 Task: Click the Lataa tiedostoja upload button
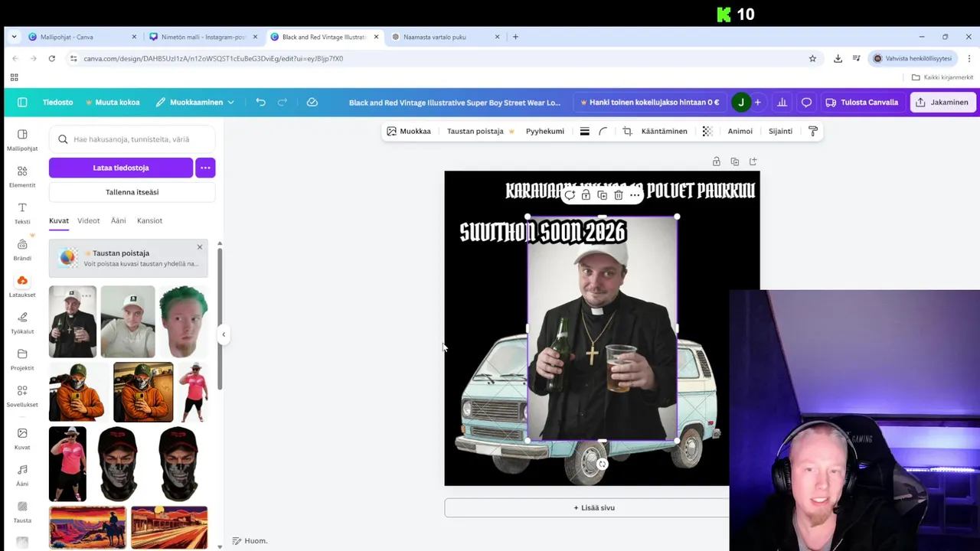121,168
